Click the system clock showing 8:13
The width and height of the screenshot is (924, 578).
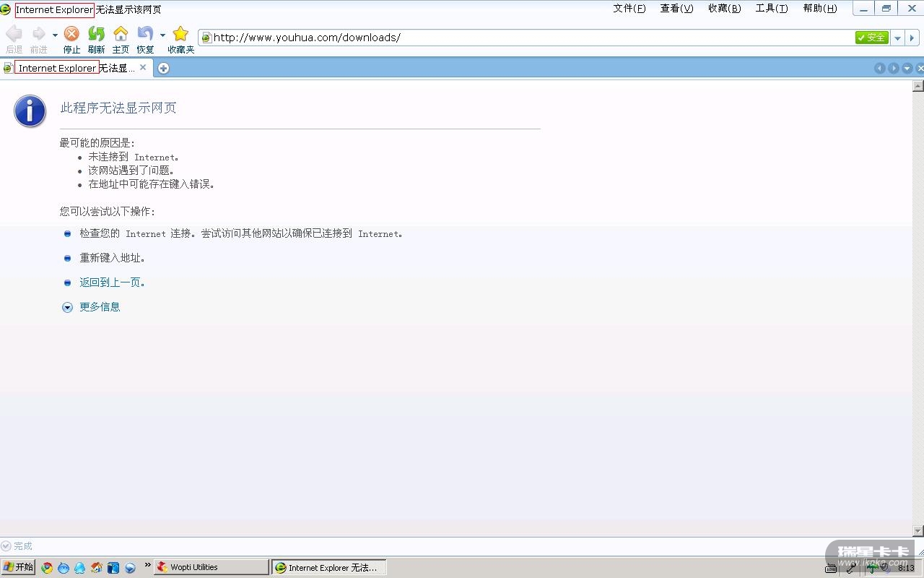tap(906, 568)
